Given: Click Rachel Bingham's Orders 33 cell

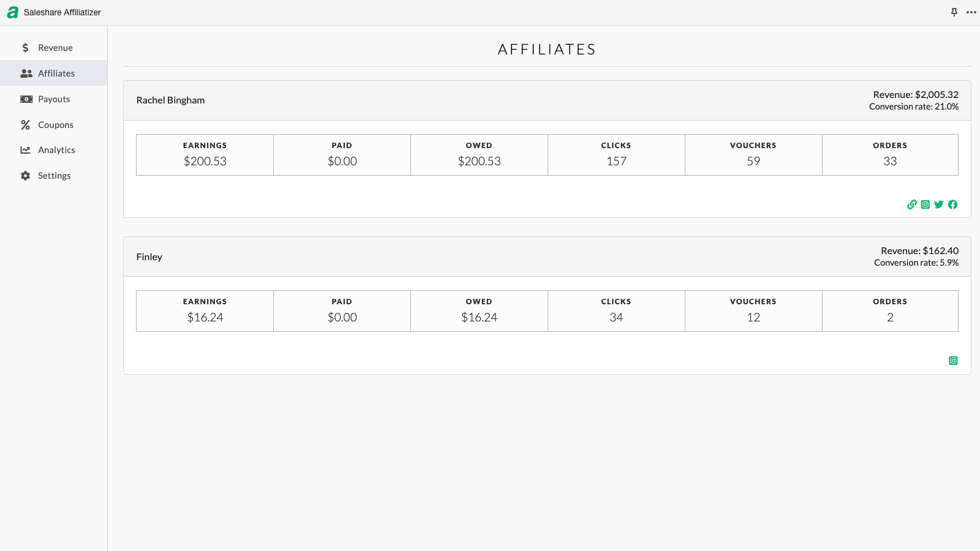Looking at the screenshot, I should [x=890, y=155].
